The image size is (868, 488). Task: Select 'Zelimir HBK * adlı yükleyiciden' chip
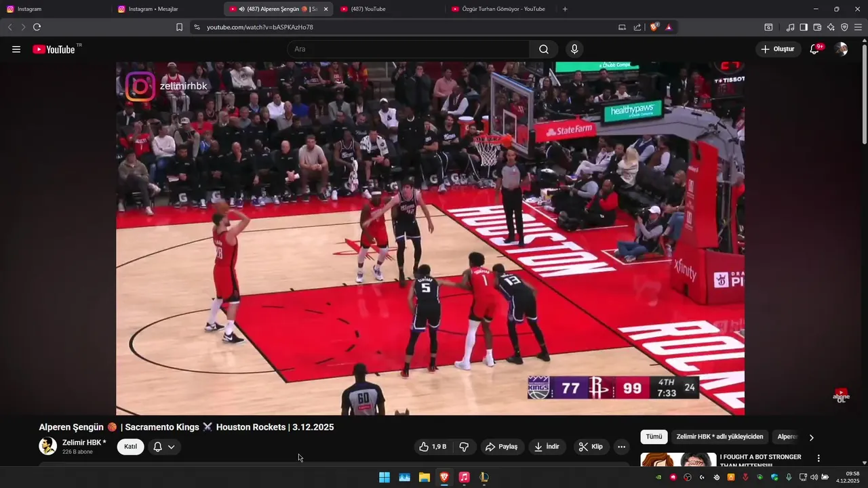pyautogui.click(x=719, y=437)
